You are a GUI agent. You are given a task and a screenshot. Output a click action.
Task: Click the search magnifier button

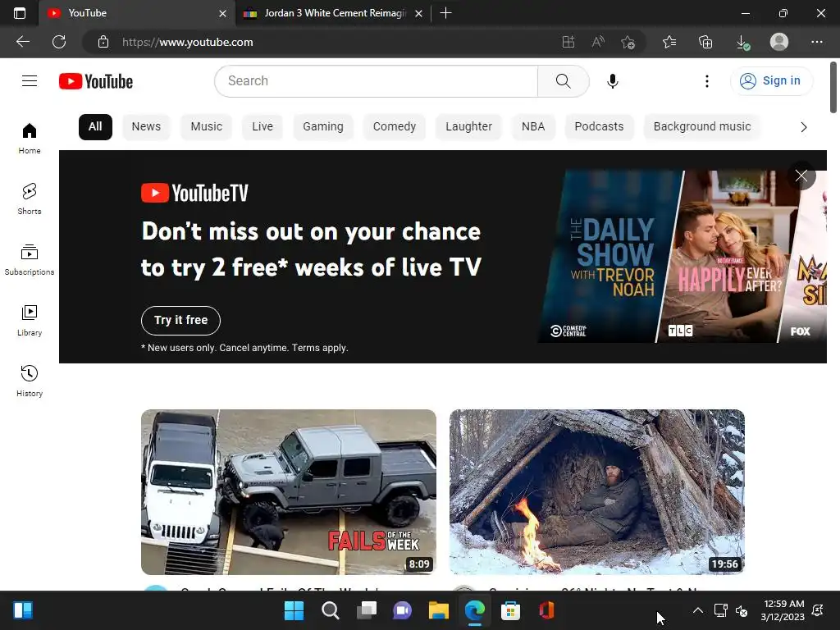point(563,81)
